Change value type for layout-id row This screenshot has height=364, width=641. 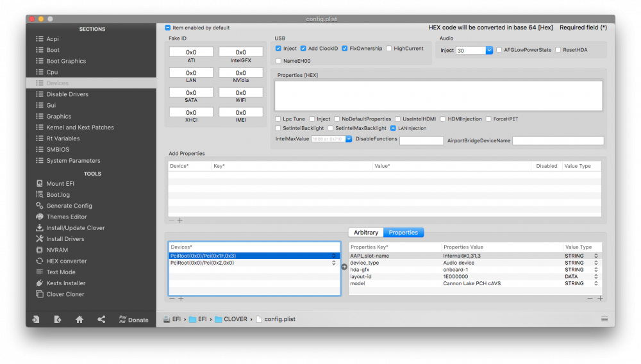coord(596,277)
